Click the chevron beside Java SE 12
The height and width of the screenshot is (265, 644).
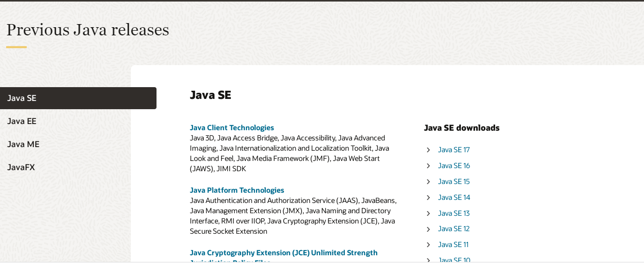(428, 229)
